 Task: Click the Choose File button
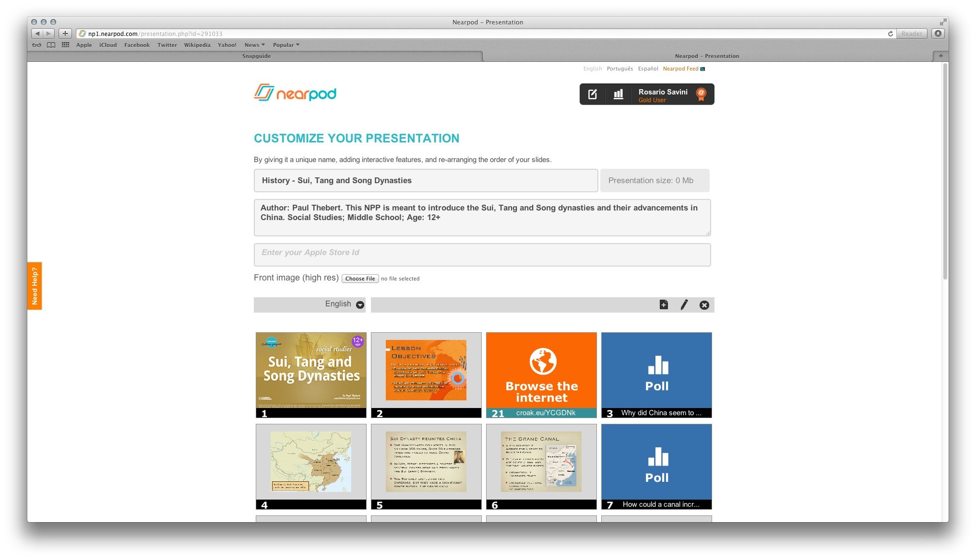360,278
